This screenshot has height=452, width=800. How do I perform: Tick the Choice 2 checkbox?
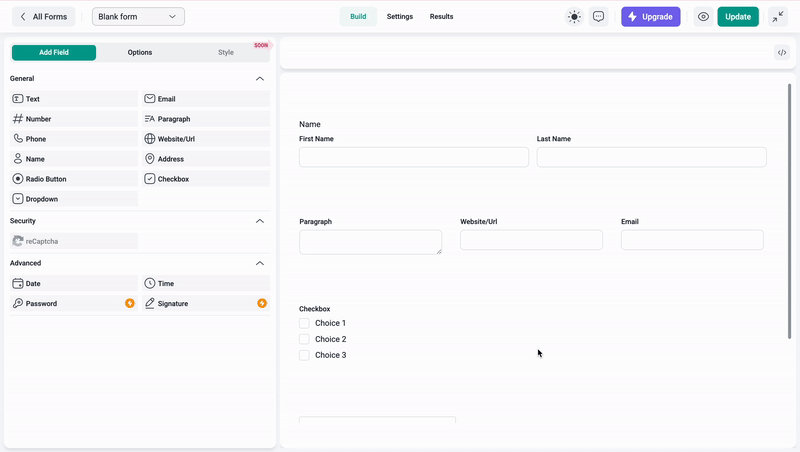pos(304,339)
